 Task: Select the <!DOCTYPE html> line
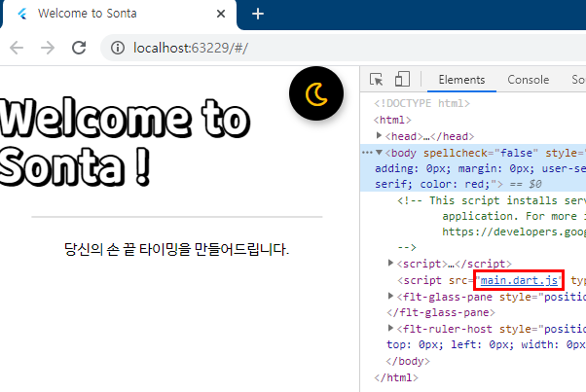[x=421, y=103]
